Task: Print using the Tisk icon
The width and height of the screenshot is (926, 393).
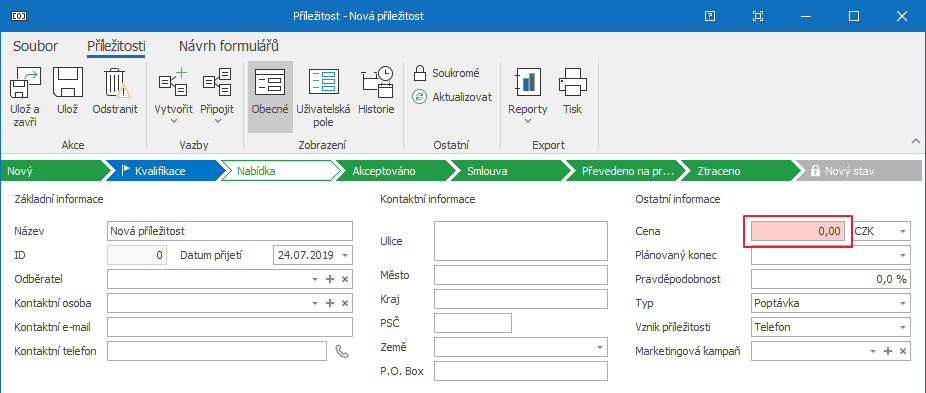Action: coord(572,82)
